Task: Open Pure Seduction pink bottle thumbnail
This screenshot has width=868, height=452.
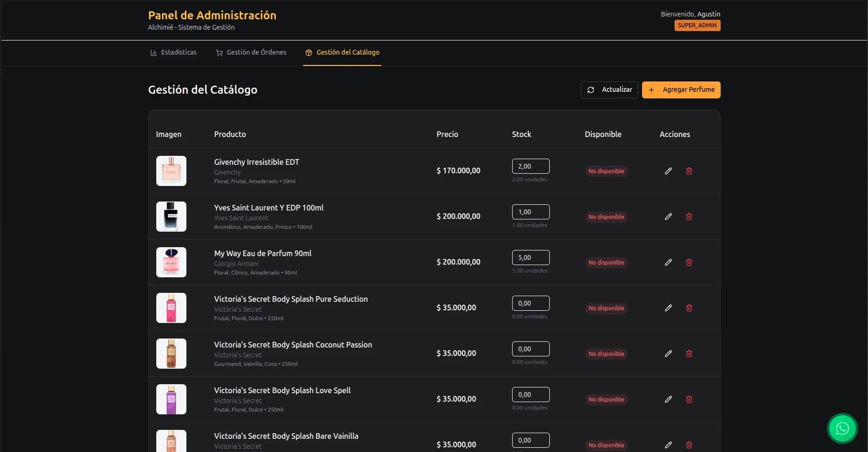Action: point(171,308)
